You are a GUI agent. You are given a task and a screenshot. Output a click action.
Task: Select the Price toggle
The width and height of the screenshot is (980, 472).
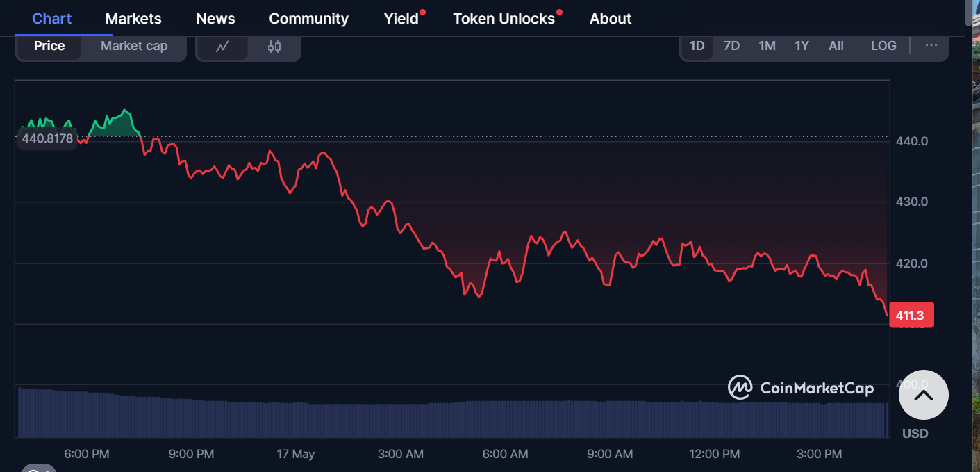coord(49,46)
